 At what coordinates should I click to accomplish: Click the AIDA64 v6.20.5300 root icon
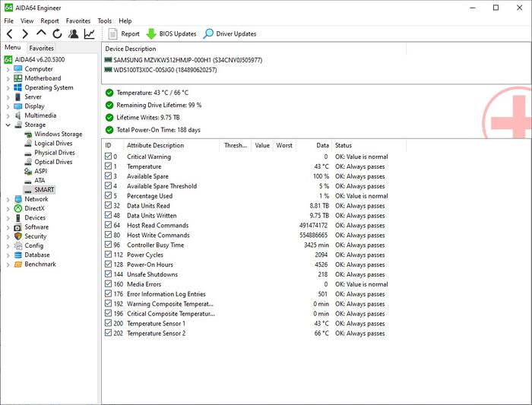[x=8, y=60]
